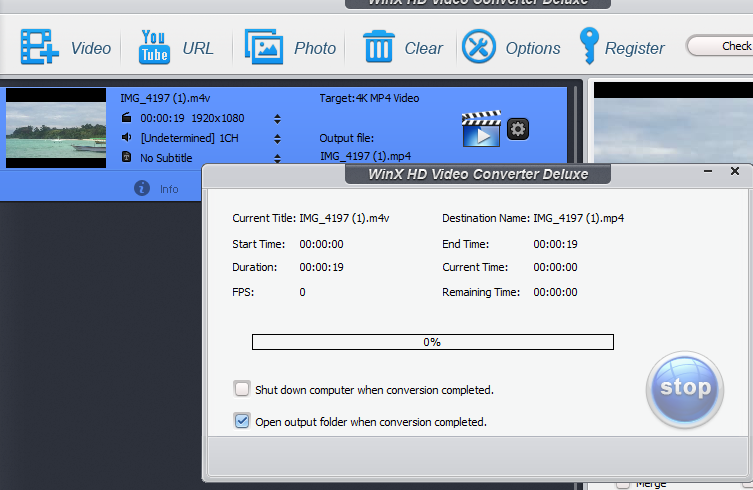Expand the video track selector arrows
The height and width of the screenshot is (490, 753).
(x=277, y=119)
